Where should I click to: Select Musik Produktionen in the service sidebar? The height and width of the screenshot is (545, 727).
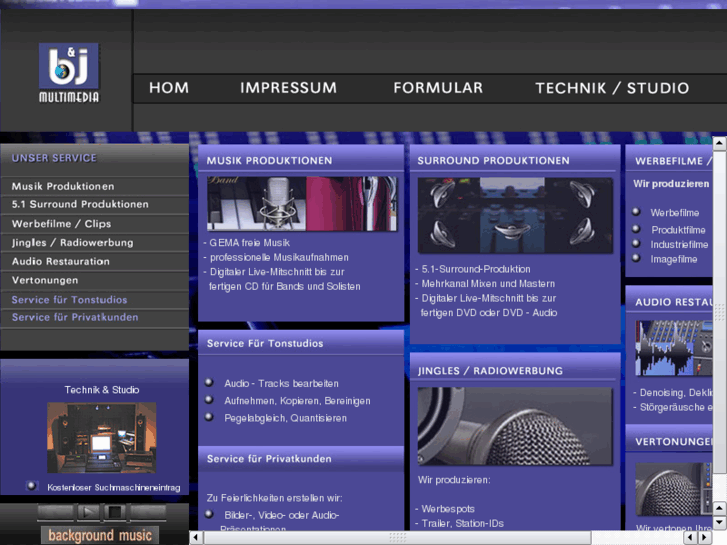click(x=63, y=186)
